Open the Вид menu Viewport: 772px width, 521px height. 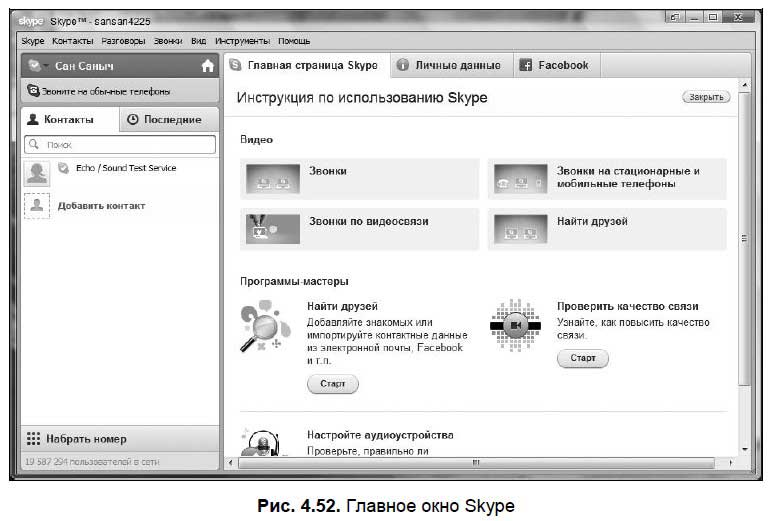tap(198, 41)
